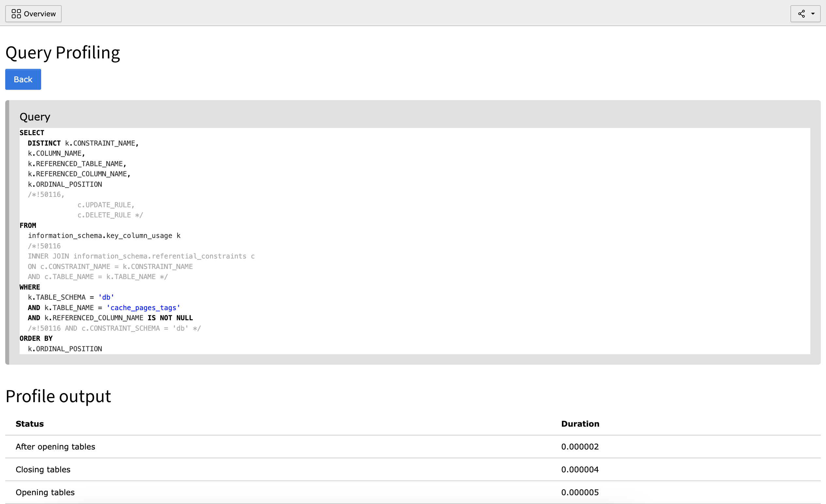Click the Profile output heading
Screen dimensions: 826x504
click(58, 396)
